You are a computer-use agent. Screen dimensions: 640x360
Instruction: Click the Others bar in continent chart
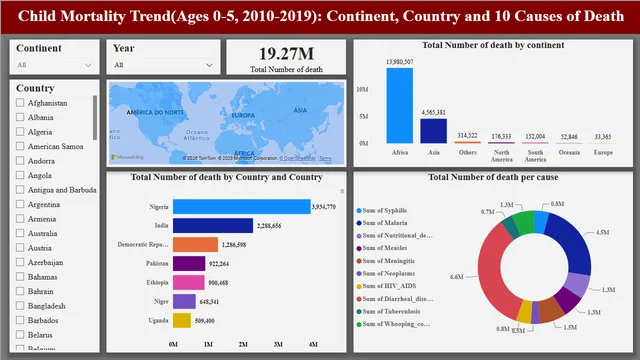click(467, 142)
